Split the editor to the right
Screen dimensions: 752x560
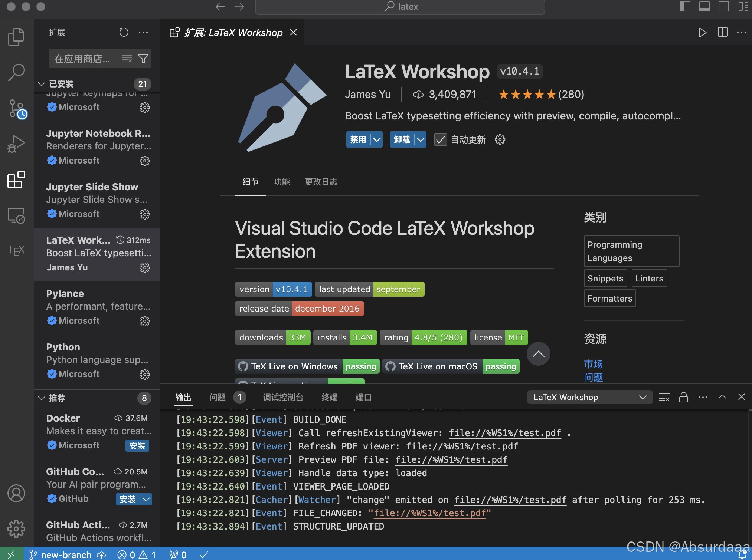(722, 33)
